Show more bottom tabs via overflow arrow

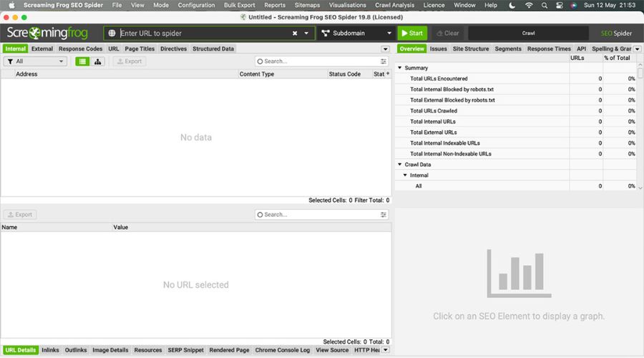click(386, 350)
